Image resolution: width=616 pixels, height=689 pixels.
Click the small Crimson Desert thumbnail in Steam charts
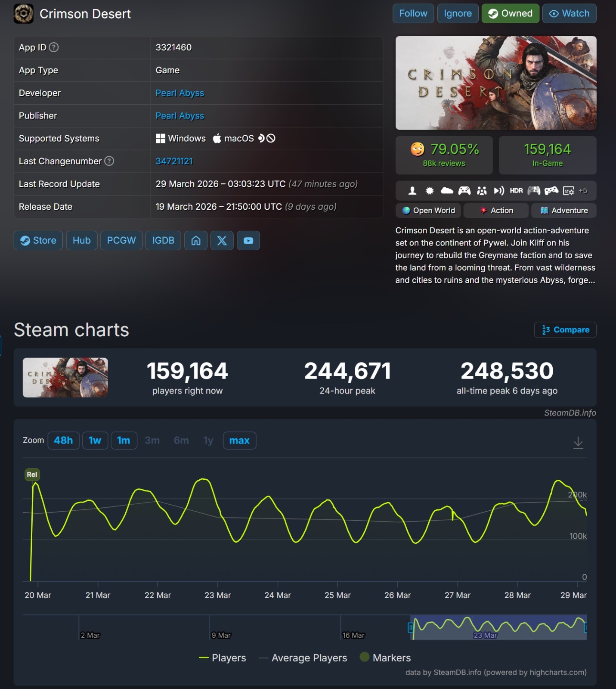point(65,377)
